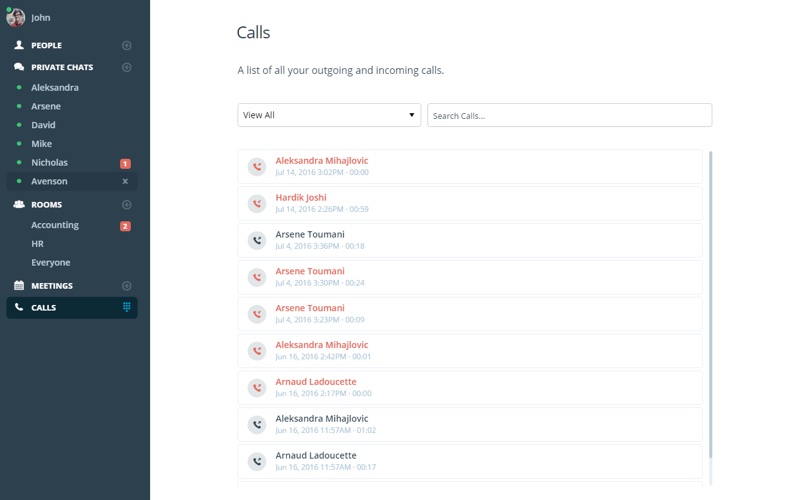Select Aleksandra Mihajlovic call from Jul 14
The height and width of the screenshot is (500, 800).
click(x=470, y=166)
